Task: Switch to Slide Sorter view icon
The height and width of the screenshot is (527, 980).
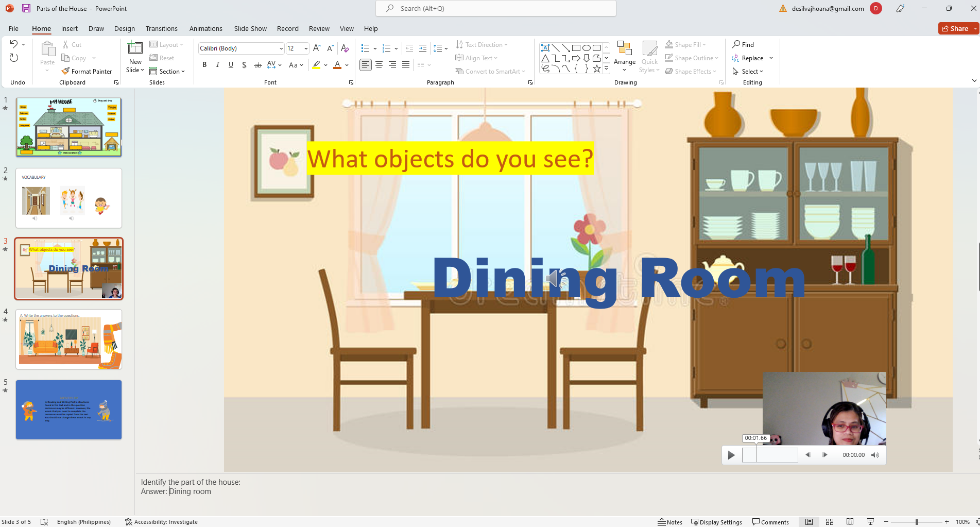Action: [830, 522]
